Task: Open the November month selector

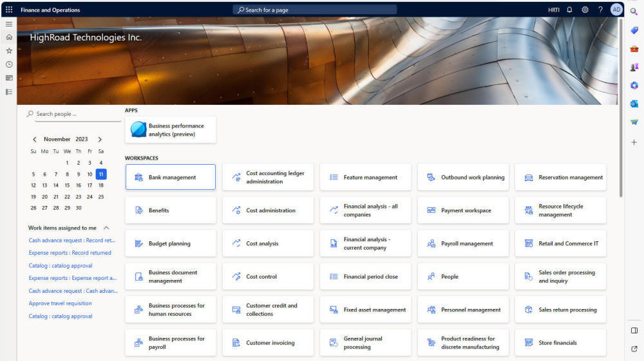Action: 57,139
